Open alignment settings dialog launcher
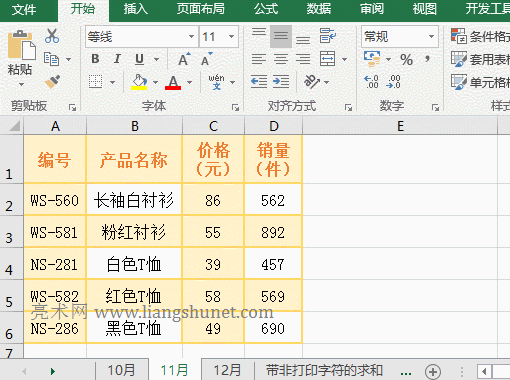Screen dimensions: 510x380 pyautogui.click(x=348, y=107)
